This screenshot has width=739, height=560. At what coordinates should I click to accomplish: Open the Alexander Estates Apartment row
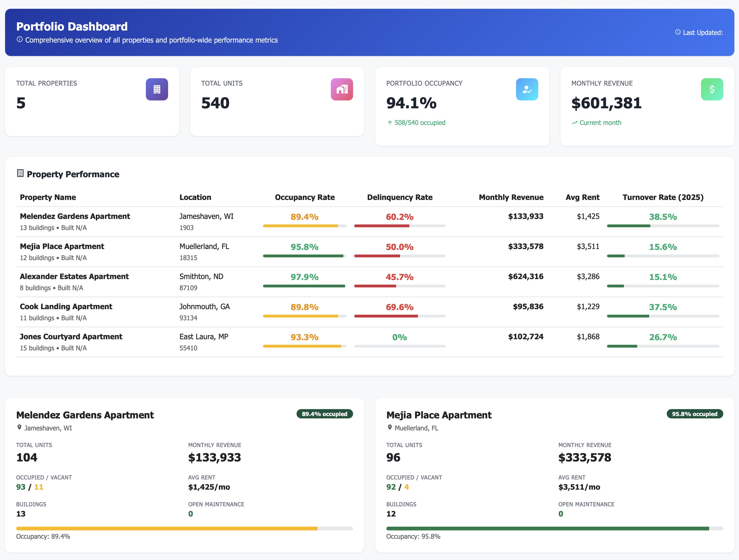tap(74, 277)
